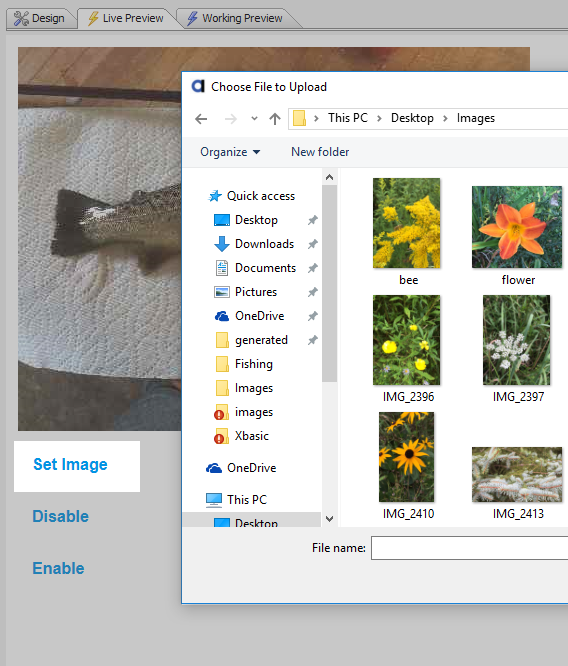This screenshot has width=568, height=666.
Task: Expand the recent locations chevron
Action: click(x=254, y=119)
